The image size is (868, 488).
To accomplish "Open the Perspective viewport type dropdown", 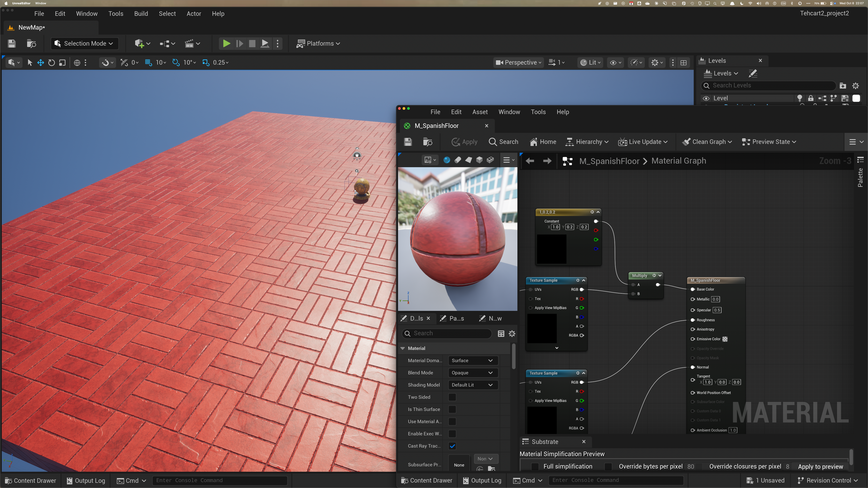I will pos(519,63).
